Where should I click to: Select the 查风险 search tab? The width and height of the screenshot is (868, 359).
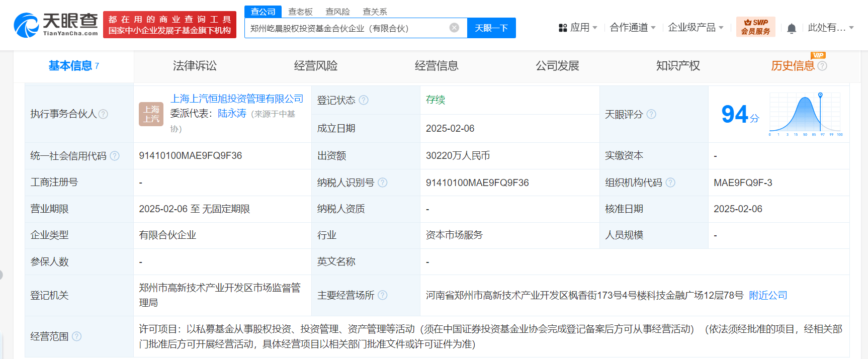[x=337, y=12]
